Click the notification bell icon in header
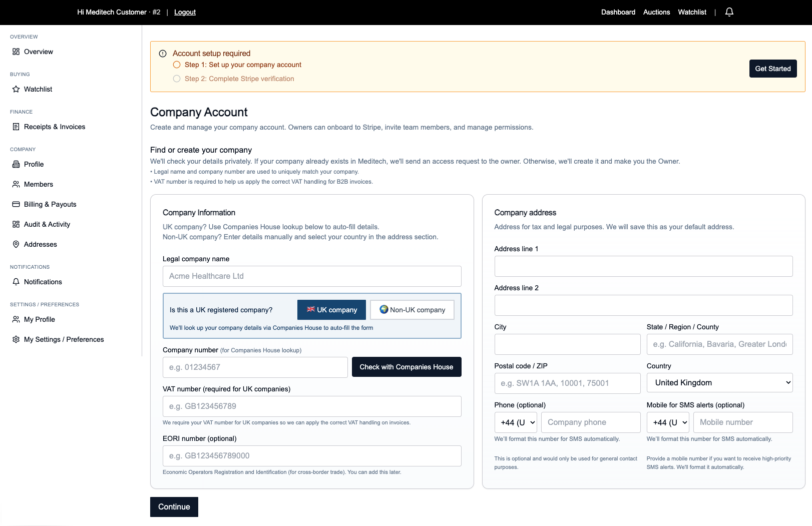 (729, 12)
